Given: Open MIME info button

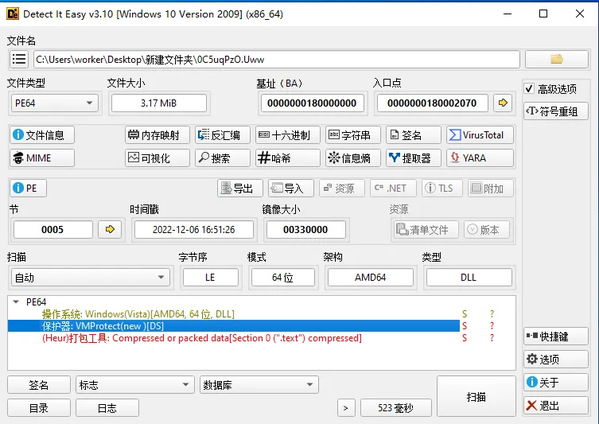Looking at the screenshot, I should [x=42, y=158].
